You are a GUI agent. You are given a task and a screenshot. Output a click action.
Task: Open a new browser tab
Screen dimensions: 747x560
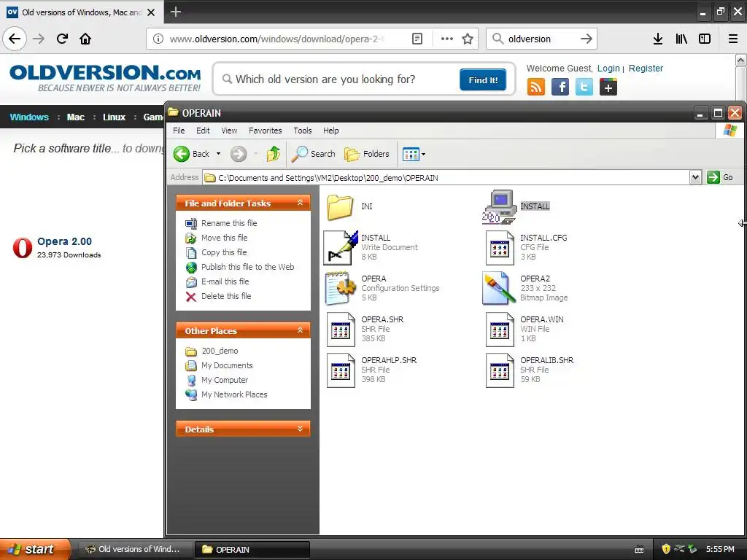pos(176,12)
